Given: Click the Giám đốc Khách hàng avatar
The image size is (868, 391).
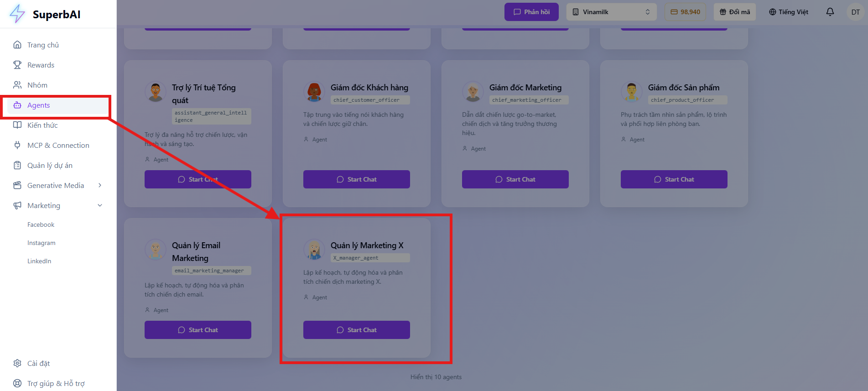Looking at the screenshot, I should (x=314, y=91).
